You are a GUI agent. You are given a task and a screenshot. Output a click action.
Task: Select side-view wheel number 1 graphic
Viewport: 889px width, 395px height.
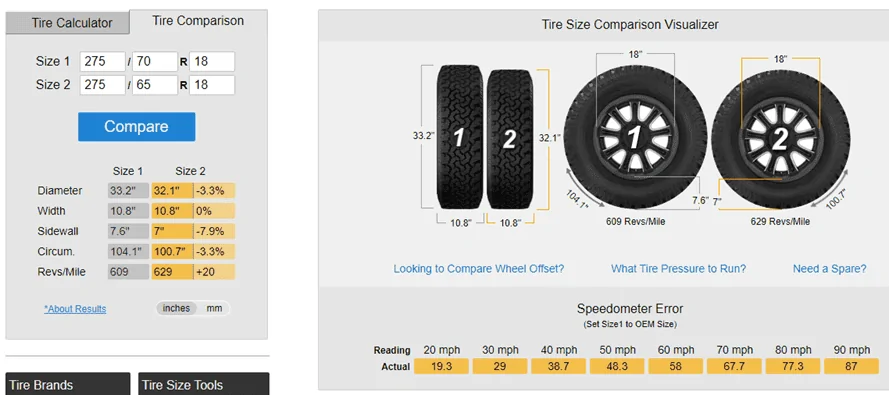[635, 137]
